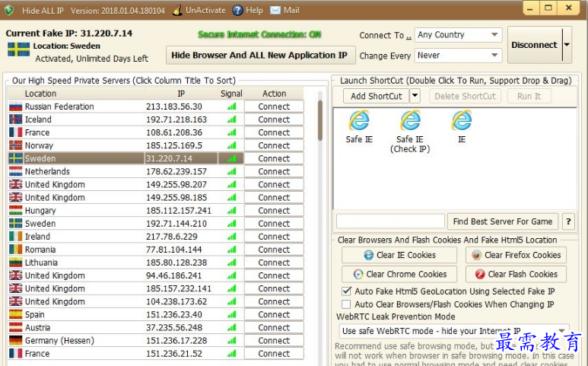588x366 pixels.
Task: Click signal strength icon for Hungary row
Action: click(x=232, y=210)
